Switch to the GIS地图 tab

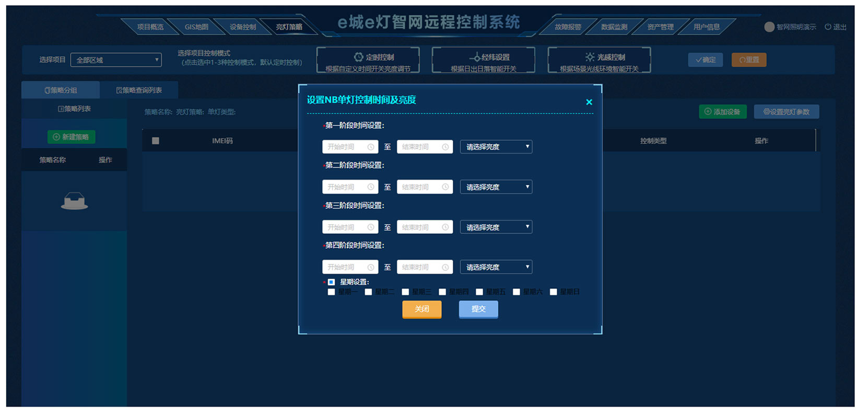tap(196, 27)
